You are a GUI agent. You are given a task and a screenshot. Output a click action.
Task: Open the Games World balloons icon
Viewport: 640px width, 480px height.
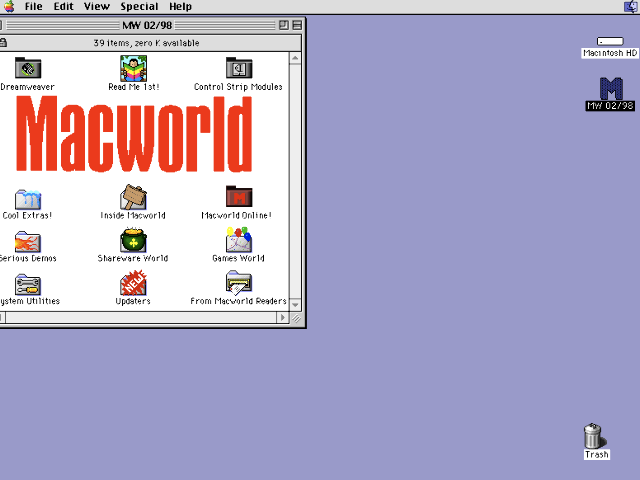pos(239,240)
